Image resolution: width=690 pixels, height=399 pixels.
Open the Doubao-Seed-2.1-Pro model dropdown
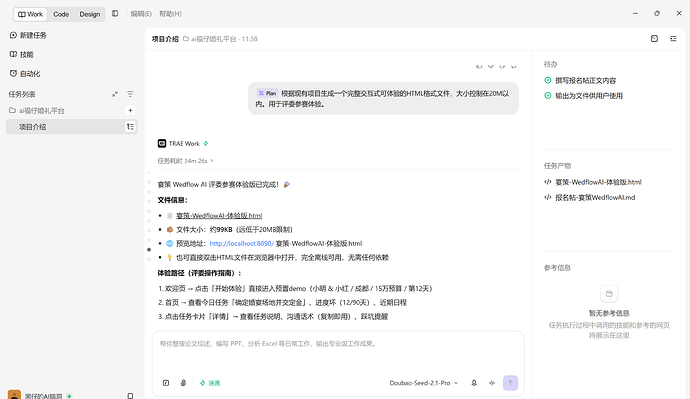[424, 383]
